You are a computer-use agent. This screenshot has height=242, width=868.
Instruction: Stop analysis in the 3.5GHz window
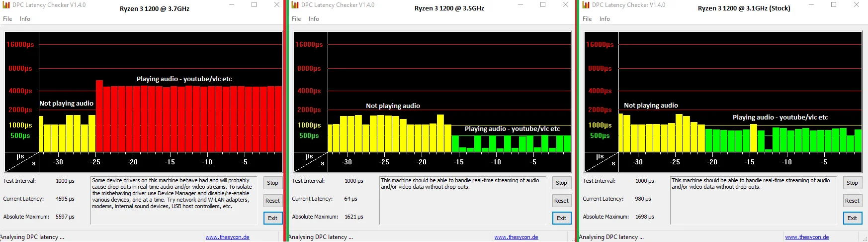[x=561, y=183]
